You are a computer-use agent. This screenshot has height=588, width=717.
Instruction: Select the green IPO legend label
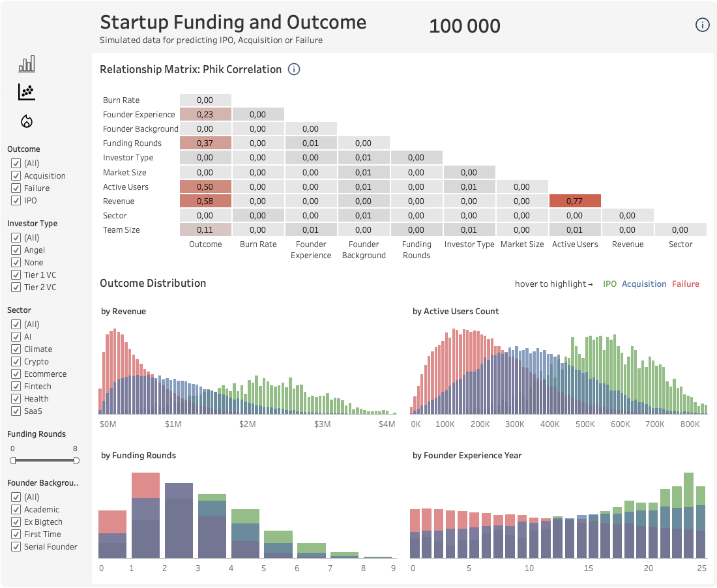pos(609,284)
